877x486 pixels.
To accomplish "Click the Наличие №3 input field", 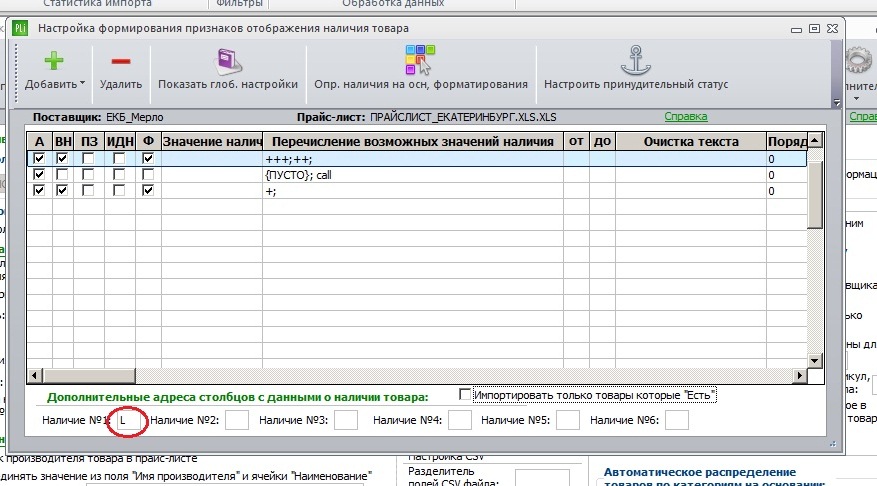I will pyautogui.click(x=346, y=420).
